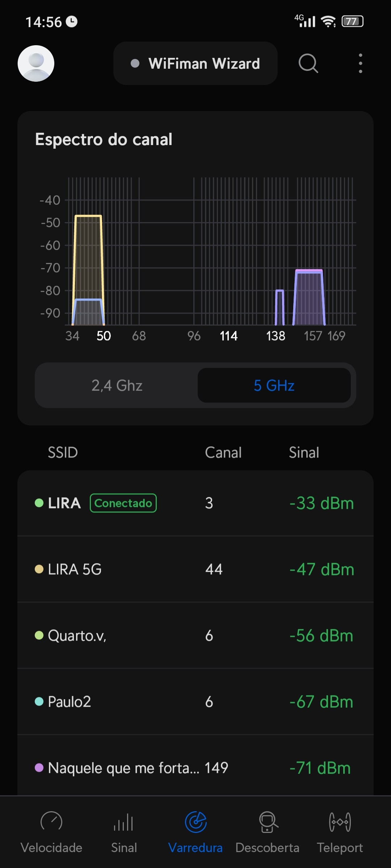Open the WiFiman Wizard selector
This screenshot has width=391, height=868.
pos(195,63)
